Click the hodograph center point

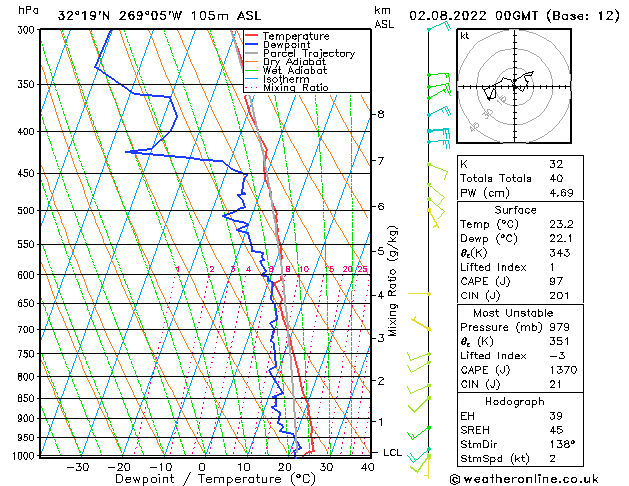point(515,86)
